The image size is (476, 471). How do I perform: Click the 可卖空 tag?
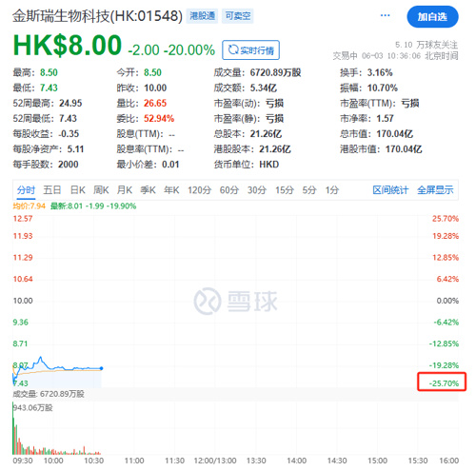[x=238, y=15]
